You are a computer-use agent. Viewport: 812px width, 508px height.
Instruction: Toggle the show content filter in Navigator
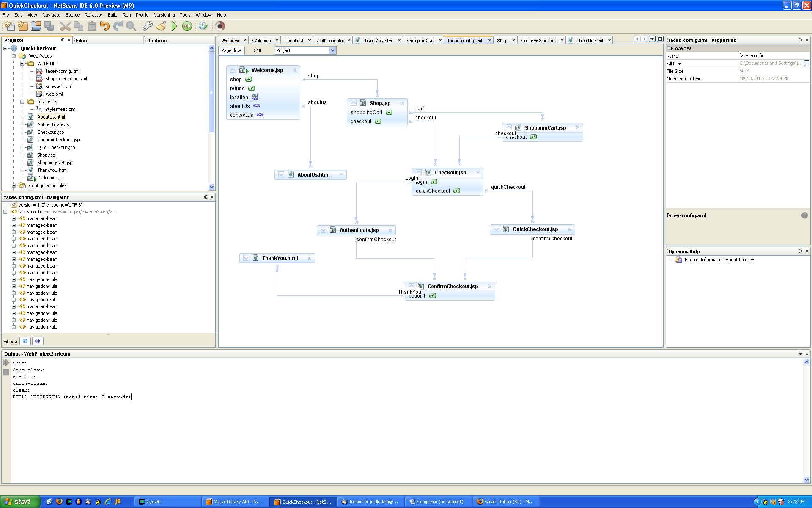pyautogui.click(x=38, y=341)
